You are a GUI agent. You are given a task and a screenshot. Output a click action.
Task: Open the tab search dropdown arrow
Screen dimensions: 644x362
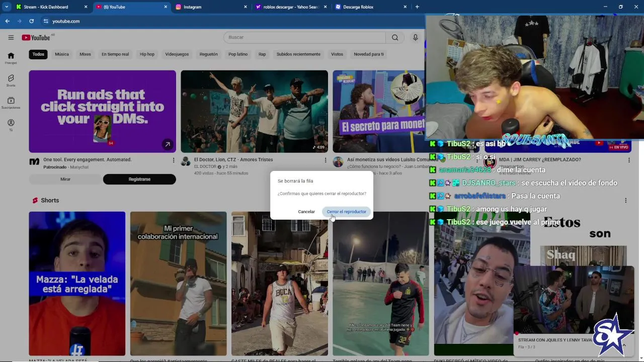point(7,7)
